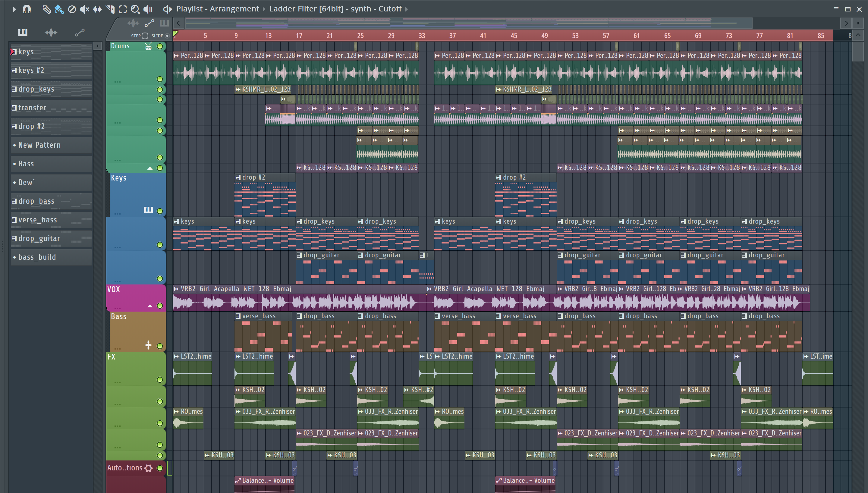Click the scroll-up arrow by the ruler

(x=858, y=35)
